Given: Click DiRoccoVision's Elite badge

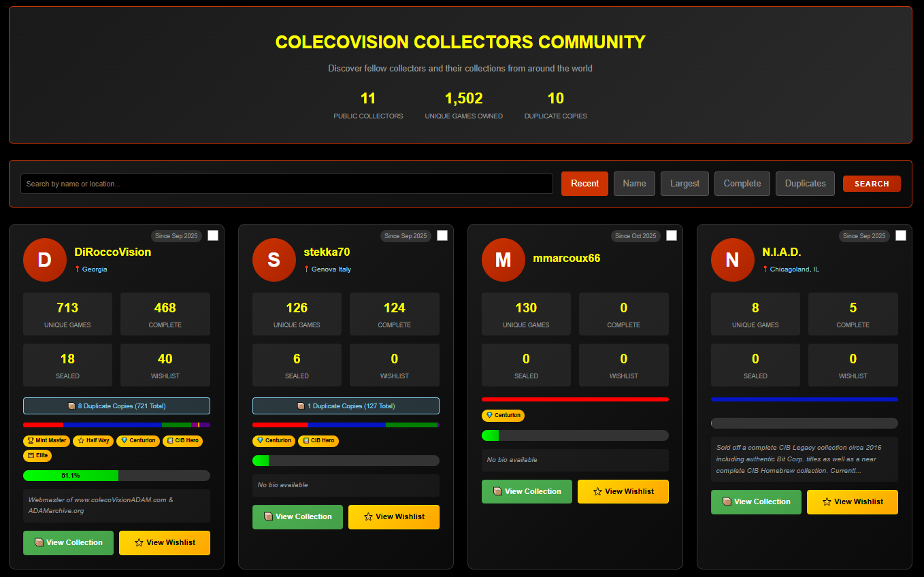Looking at the screenshot, I should [x=37, y=456].
